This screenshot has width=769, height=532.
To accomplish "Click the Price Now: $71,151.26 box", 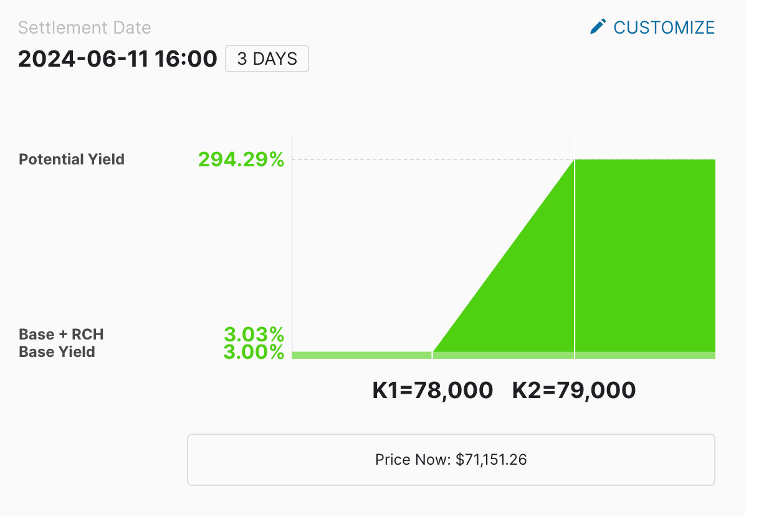I will click(451, 460).
